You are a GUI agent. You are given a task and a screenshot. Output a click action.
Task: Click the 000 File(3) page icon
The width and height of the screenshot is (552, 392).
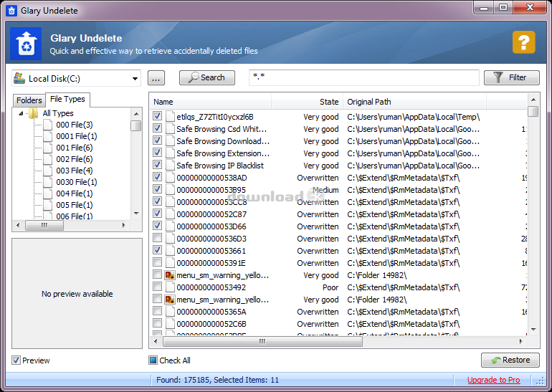click(47, 125)
